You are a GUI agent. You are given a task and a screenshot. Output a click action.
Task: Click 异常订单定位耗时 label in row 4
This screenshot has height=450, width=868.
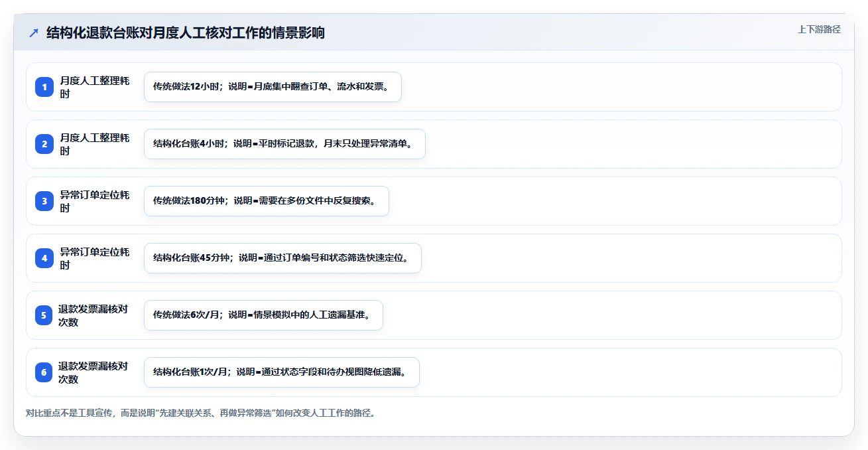point(95,258)
